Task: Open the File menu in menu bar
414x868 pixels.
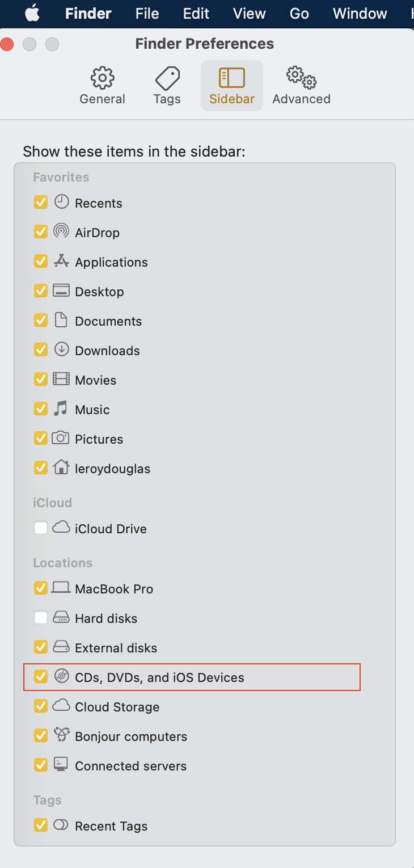Action: tap(147, 13)
